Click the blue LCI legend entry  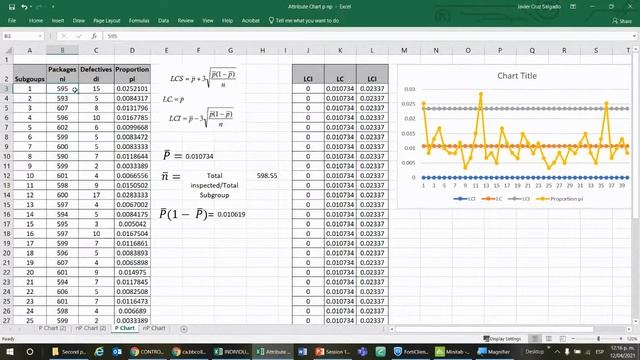click(464, 199)
